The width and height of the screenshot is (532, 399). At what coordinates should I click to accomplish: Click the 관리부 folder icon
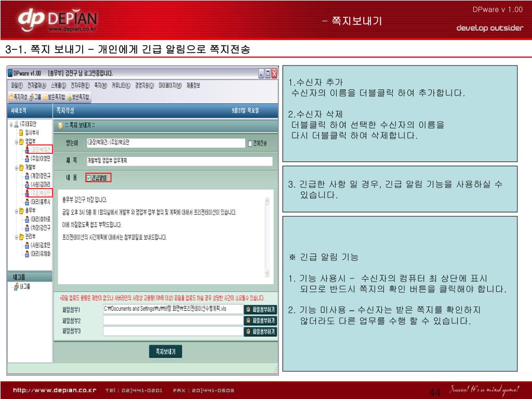click(21, 236)
